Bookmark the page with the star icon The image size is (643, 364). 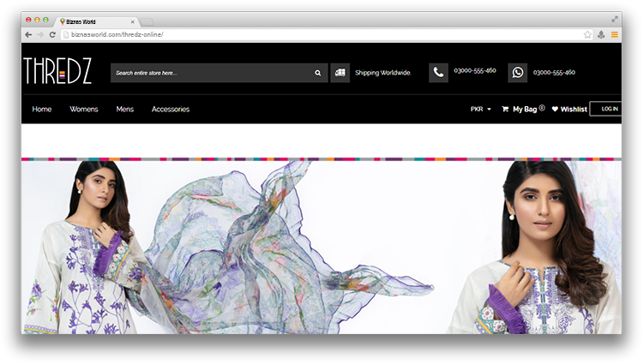click(587, 35)
